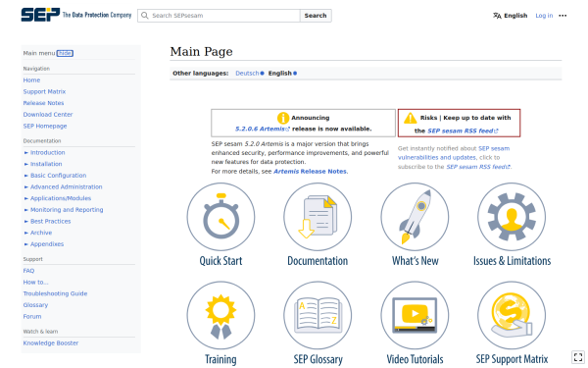Click the Documentation caption below icon

pyautogui.click(x=318, y=261)
